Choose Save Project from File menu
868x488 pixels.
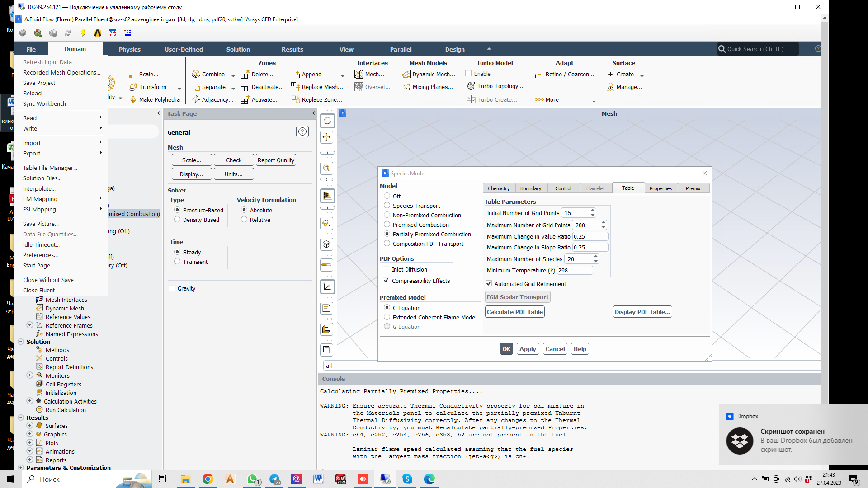[x=39, y=83]
